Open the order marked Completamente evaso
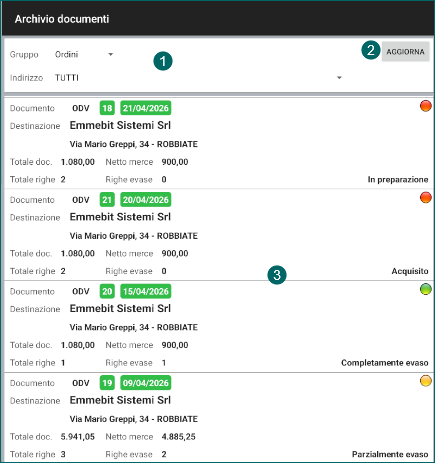Viewport: 435px width, 463px height. (218, 327)
